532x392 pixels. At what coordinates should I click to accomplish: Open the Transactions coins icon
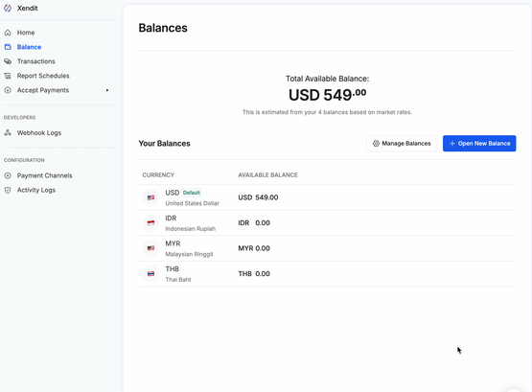coord(8,61)
